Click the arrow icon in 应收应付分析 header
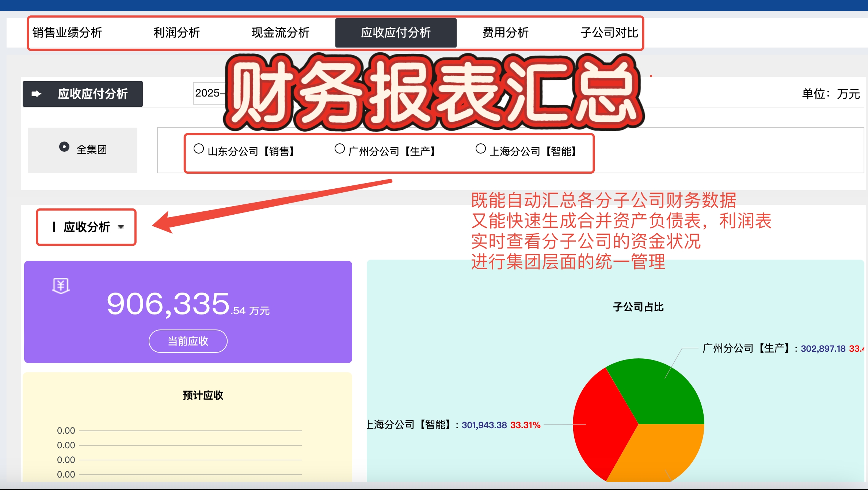This screenshot has width=868, height=490. [37, 94]
